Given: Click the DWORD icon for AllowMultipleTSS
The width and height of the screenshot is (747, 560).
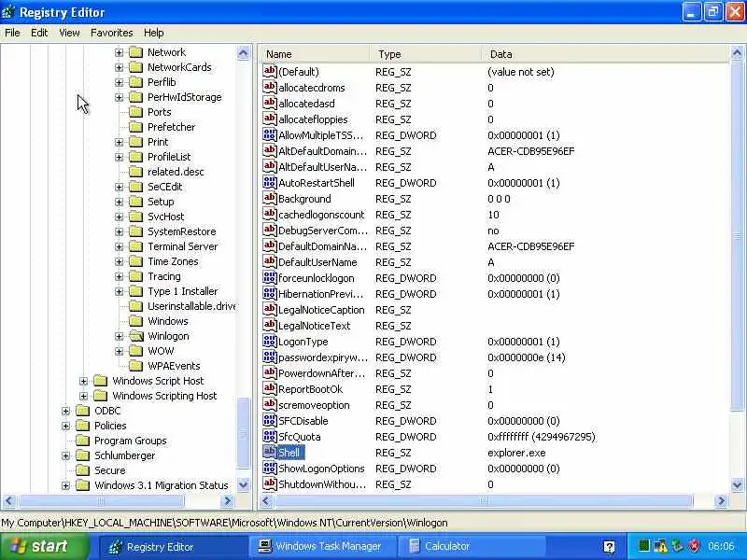Looking at the screenshot, I should (270, 135).
